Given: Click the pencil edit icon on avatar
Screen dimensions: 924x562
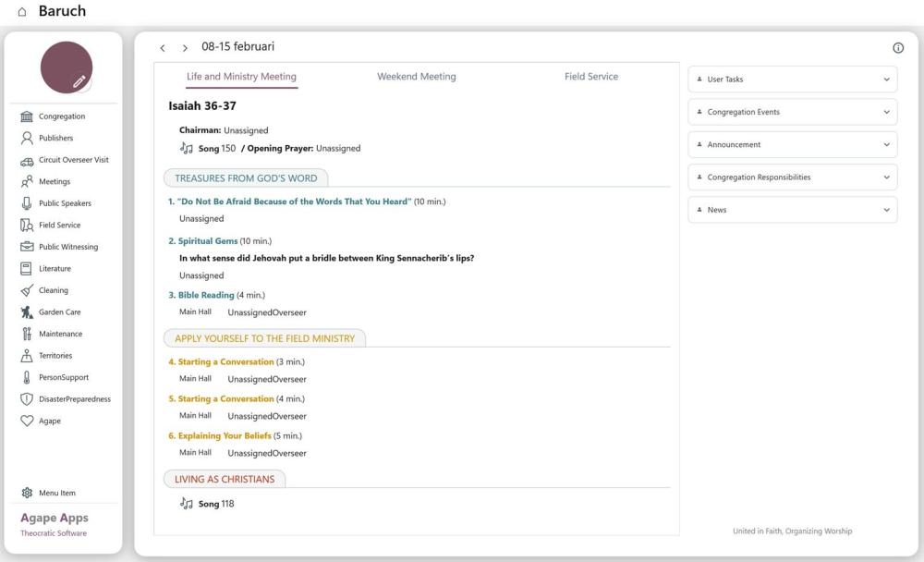Looking at the screenshot, I should (x=80, y=81).
